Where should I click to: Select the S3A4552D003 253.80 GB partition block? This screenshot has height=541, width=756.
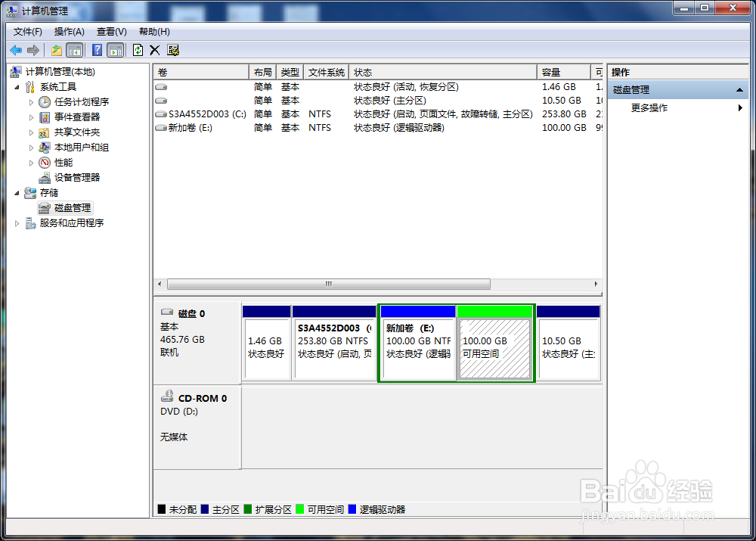point(334,343)
